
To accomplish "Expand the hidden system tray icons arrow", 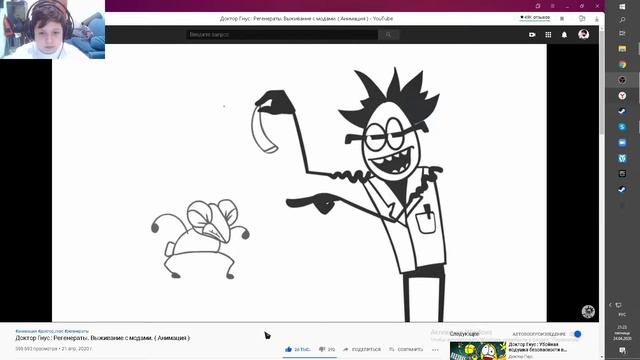I will pos(611,305).
